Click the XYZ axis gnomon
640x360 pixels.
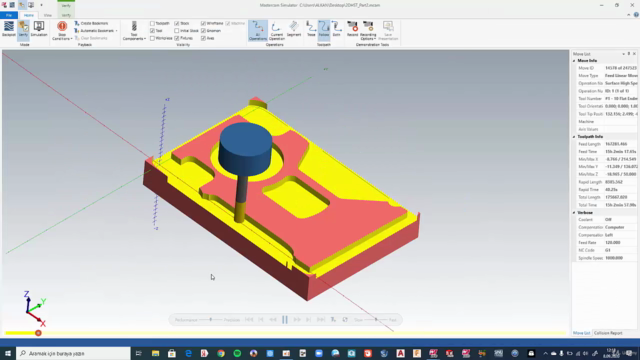point(34,309)
